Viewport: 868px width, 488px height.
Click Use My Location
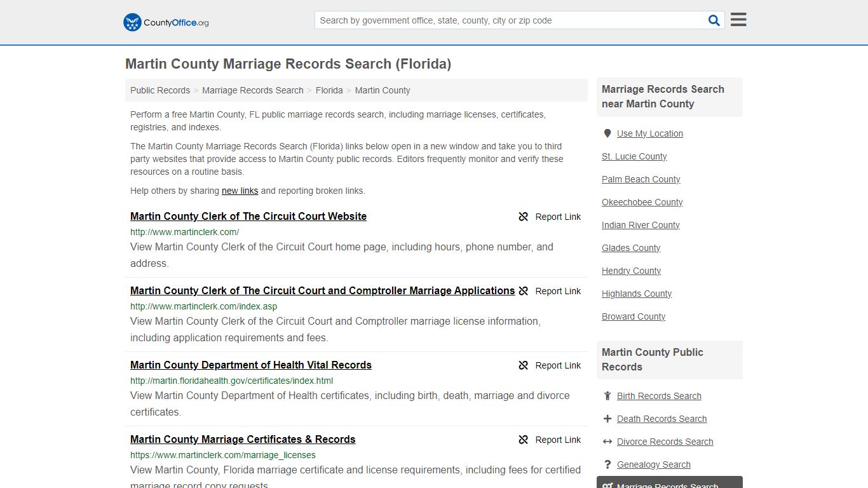coord(650,133)
